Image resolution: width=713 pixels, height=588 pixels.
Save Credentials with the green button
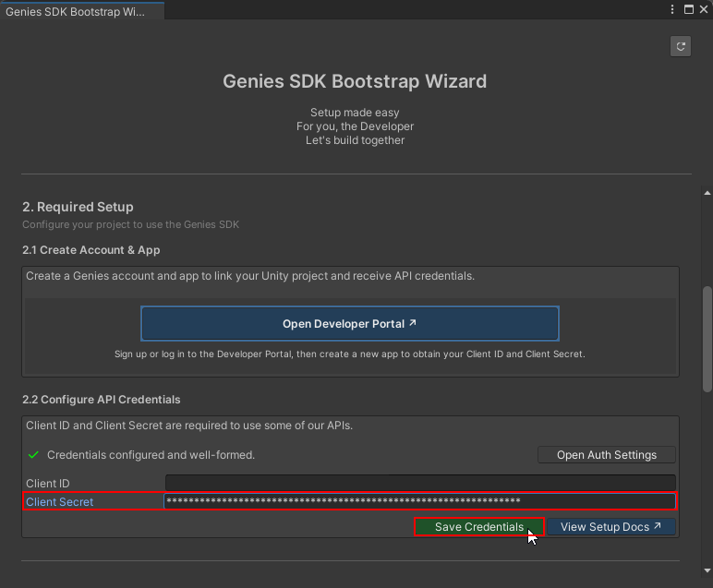pos(479,527)
